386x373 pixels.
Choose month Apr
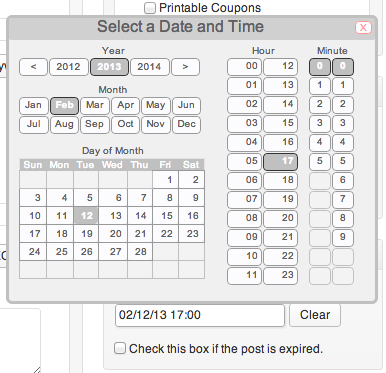click(125, 106)
